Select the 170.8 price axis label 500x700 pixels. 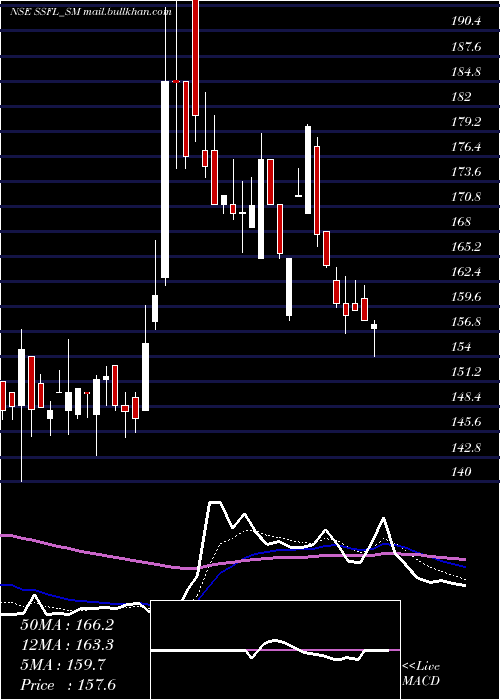[x=466, y=196]
